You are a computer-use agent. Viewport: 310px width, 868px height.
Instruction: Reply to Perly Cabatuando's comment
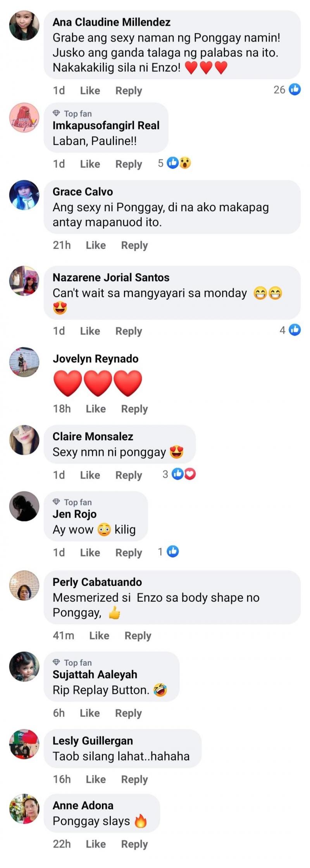138,636
